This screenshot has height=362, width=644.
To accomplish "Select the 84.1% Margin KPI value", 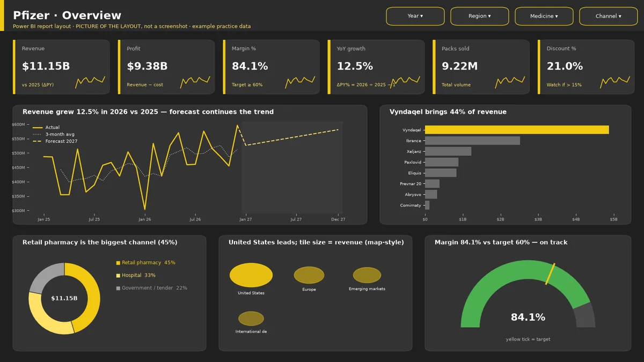I will [x=250, y=67].
